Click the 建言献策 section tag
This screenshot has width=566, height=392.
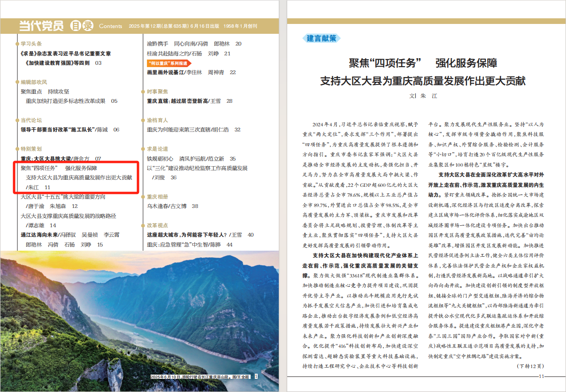[321, 38]
